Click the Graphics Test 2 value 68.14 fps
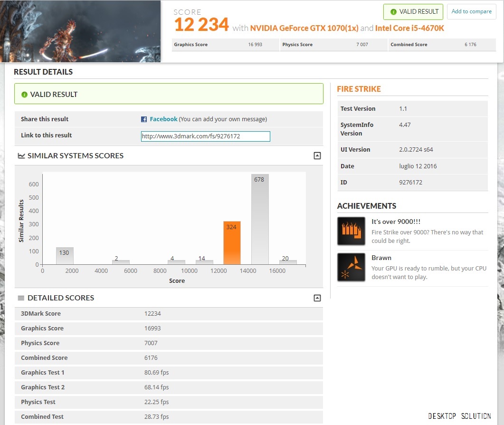This screenshot has width=504, height=425. click(157, 387)
